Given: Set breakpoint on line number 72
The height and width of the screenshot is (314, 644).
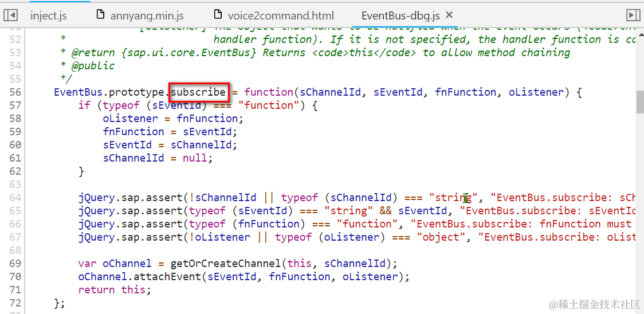Looking at the screenshot, I should click(15, 303).
